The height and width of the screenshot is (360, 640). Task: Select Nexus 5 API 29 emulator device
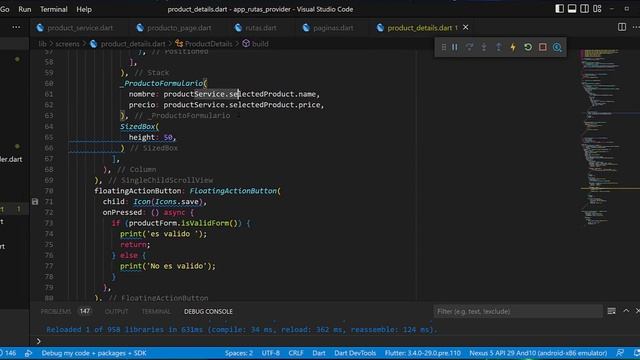pyautogui.click(x=538, y=353)
